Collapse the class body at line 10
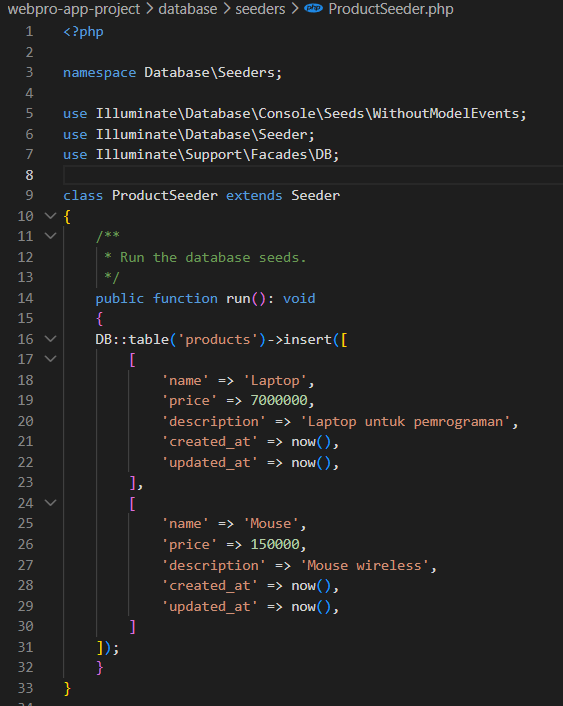Image resolution: width=563 pixels, height=706 pixels. click(50, 216)
